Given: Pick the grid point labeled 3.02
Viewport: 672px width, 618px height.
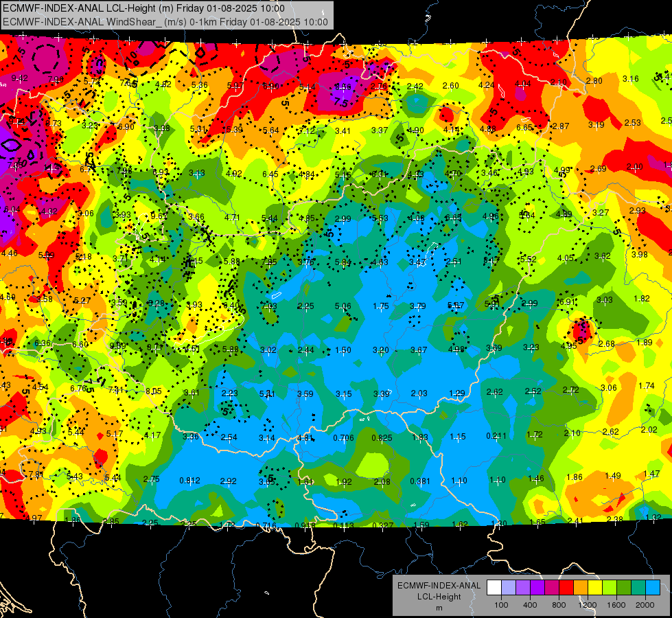Looking at the screenshot, I should (x=268, y=350).
